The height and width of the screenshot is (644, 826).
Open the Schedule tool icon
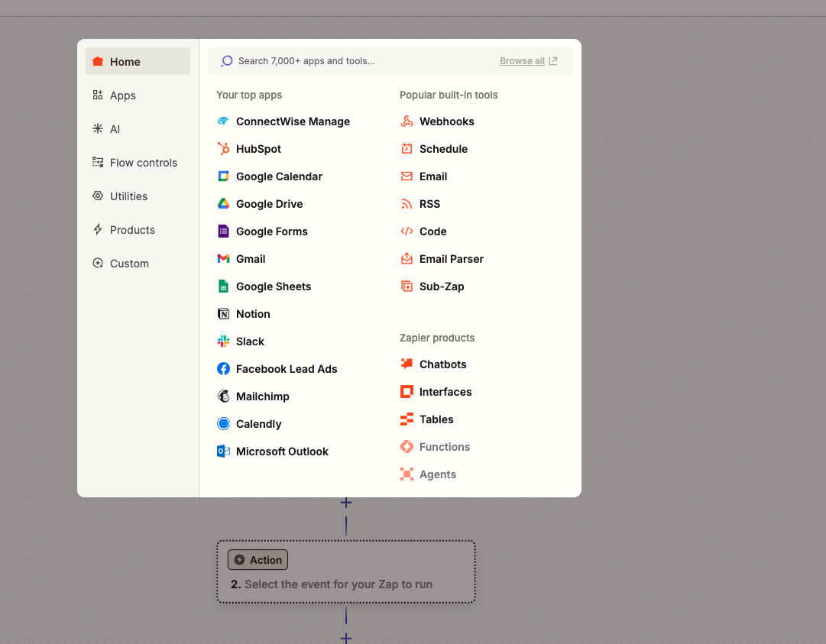coord(407,149)
